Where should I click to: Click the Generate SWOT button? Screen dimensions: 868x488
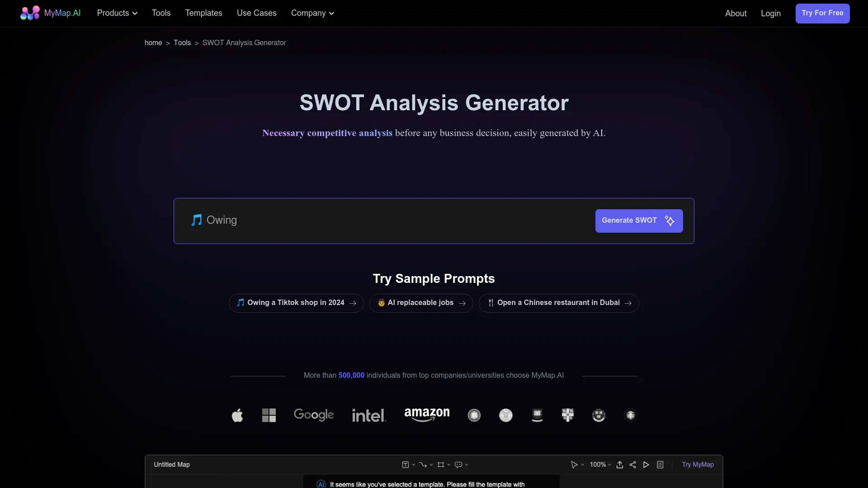pos(639,221)
